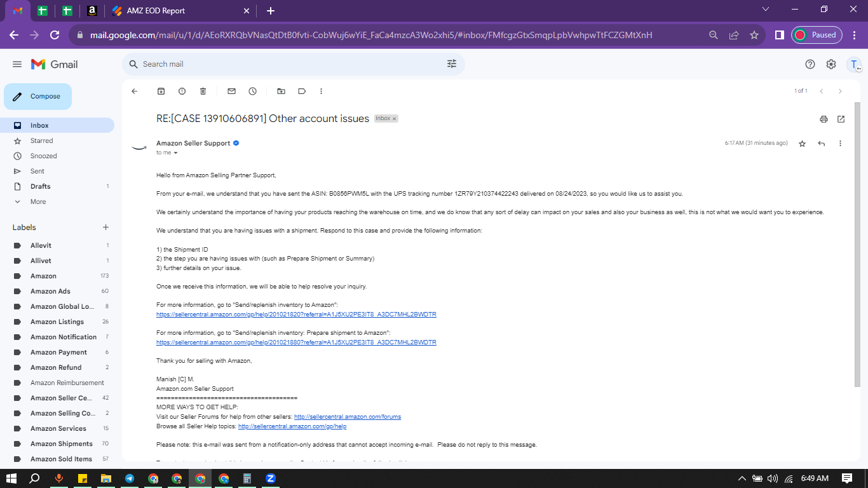Viewport: 868px width, 488px height.
Task: Open the Chrome tab search dropdown
Action: [x=766, y=9]
